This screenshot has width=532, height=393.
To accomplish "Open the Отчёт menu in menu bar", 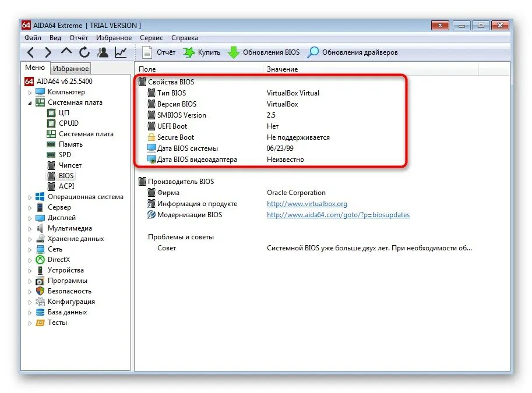I will coord(79,38).
